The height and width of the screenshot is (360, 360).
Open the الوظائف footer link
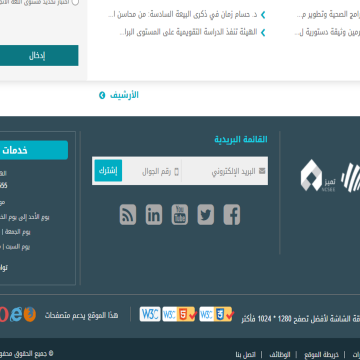(x=280, y=355)
